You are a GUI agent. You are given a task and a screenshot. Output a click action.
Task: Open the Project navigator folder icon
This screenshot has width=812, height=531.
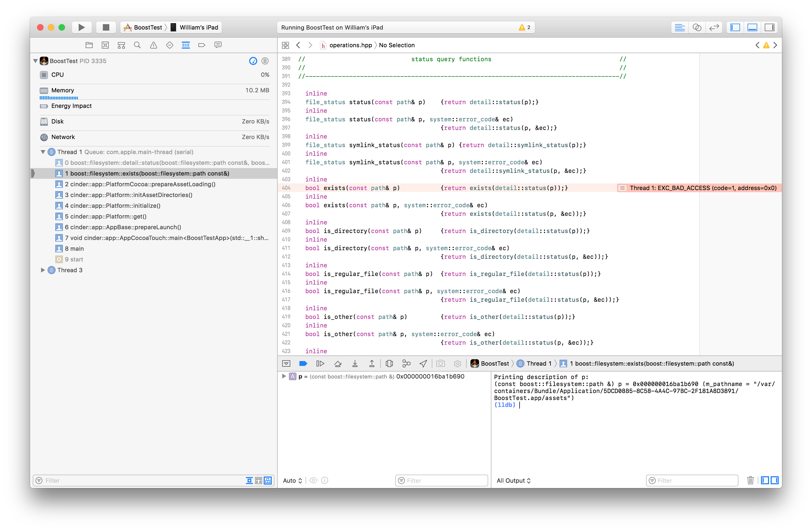89,45
